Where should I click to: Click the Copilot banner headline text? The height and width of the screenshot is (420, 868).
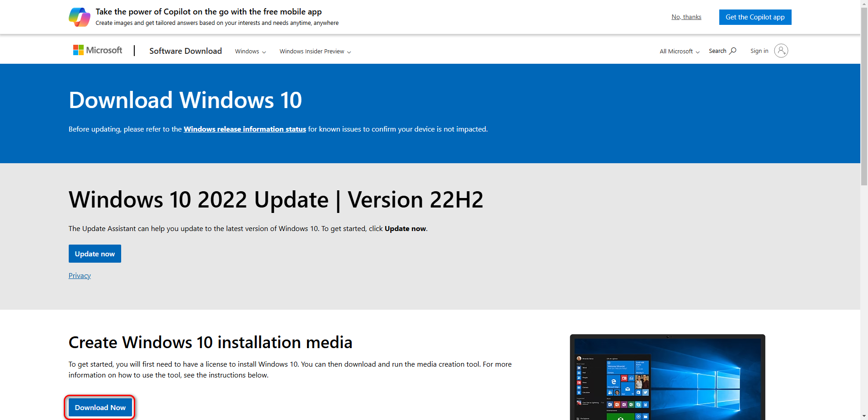point(208,12)
